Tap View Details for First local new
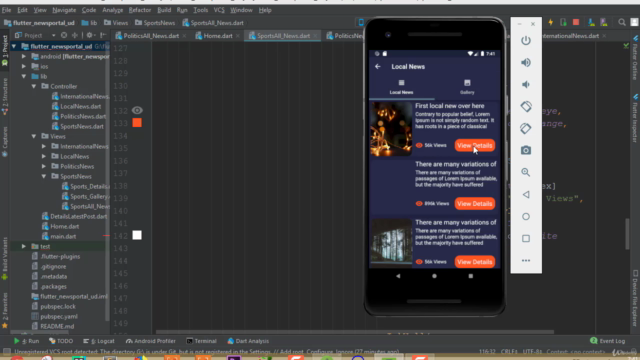The height and width of the screenshot is (360, 640). [x=475, y=145]
